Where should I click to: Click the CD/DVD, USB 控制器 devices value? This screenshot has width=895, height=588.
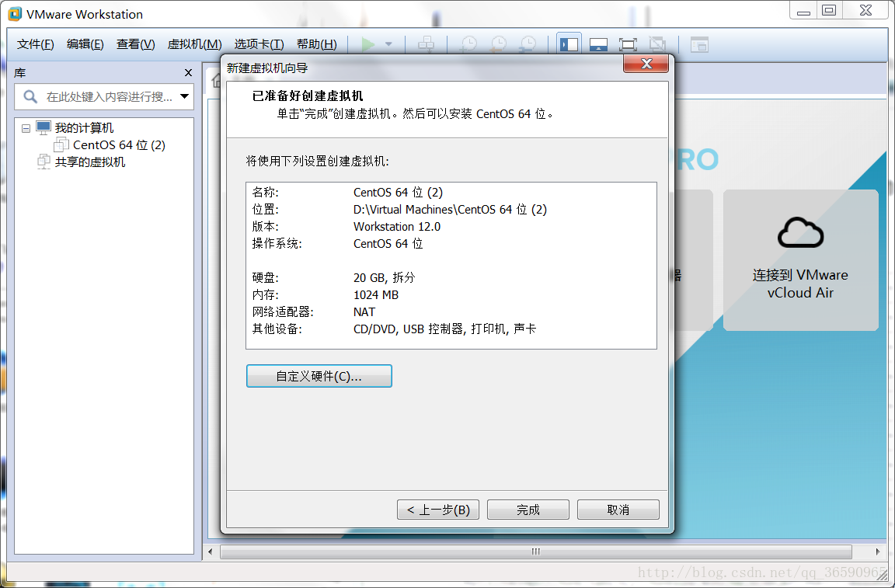(444, 329)
